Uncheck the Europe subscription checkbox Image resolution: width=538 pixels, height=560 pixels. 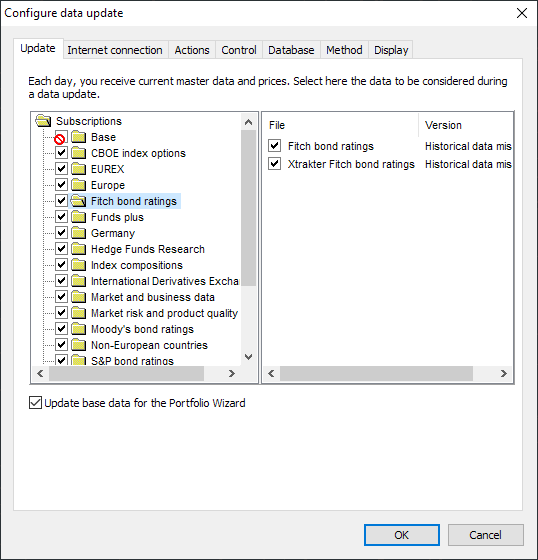coord(61,185)
